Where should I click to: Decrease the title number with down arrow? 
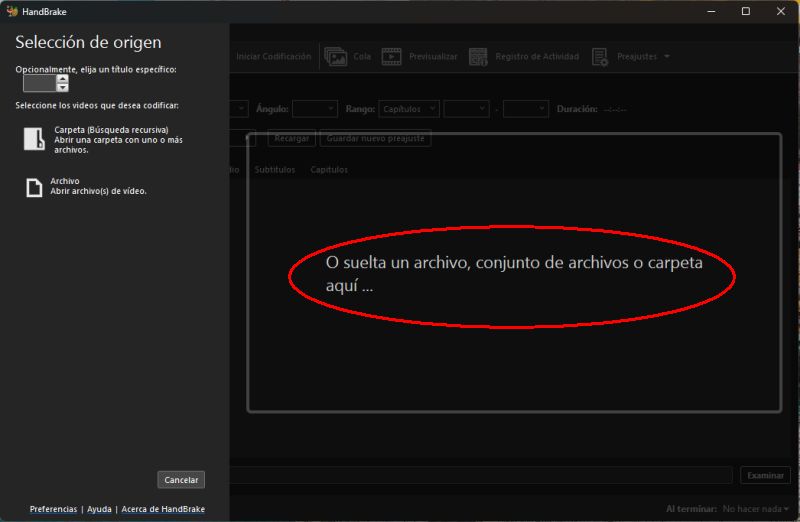coord(62,87)
